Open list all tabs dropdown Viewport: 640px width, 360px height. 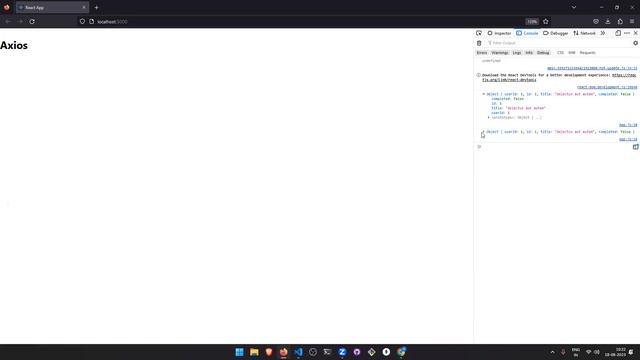point(574,7)
